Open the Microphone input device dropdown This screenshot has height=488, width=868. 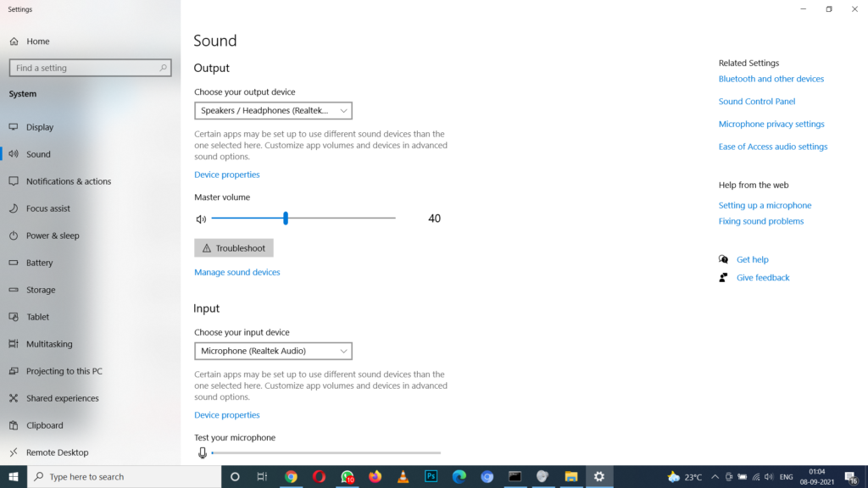coord(273,351)
